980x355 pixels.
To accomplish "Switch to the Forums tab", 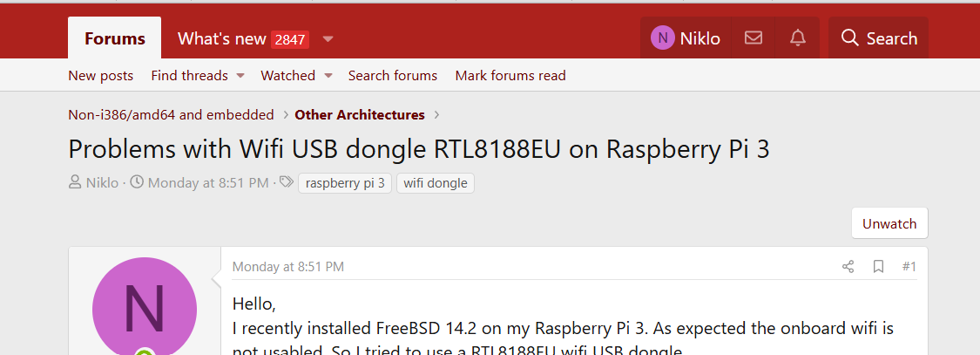I will [x=115, y=38].
